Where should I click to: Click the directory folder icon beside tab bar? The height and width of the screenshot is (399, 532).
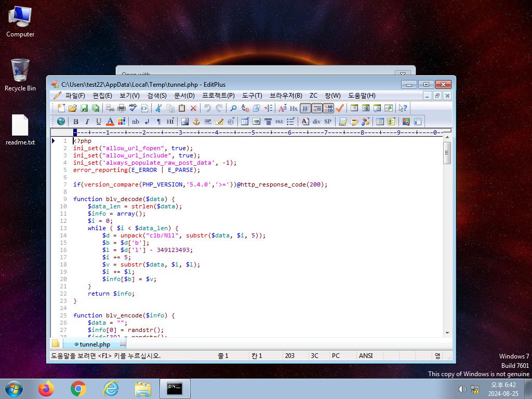click(x=56, y=343)
